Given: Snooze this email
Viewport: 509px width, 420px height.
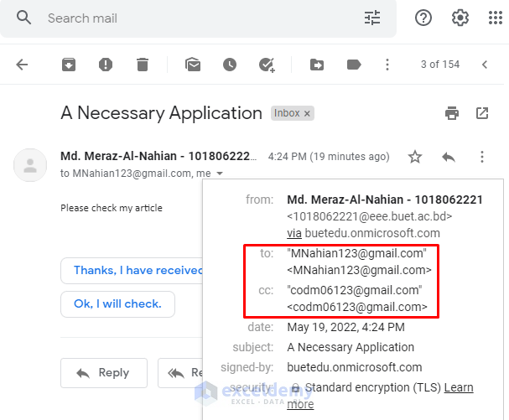Looking at the screenshot, I should pyautogui.click(x=230, y=65).
